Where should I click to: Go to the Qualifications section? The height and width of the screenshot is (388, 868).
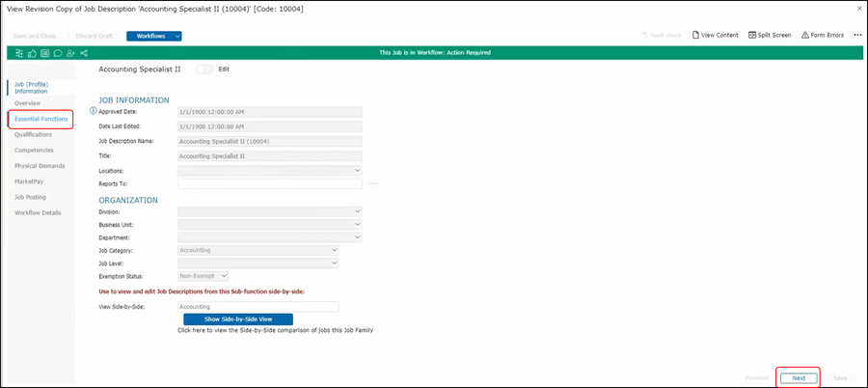pos(34,135)
